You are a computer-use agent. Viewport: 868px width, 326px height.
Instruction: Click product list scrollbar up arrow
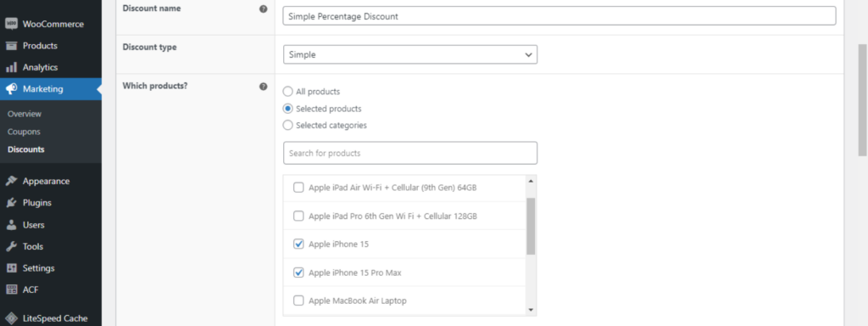[531, 182]
